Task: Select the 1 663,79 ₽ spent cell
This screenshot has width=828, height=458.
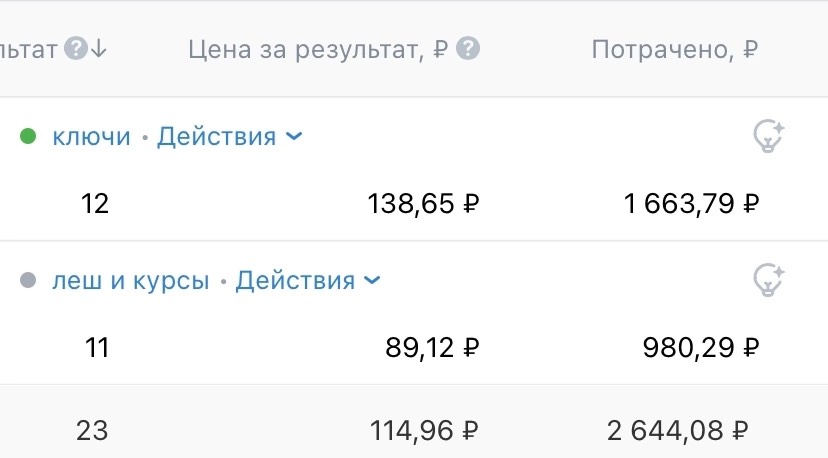Action: coord(691,204)
